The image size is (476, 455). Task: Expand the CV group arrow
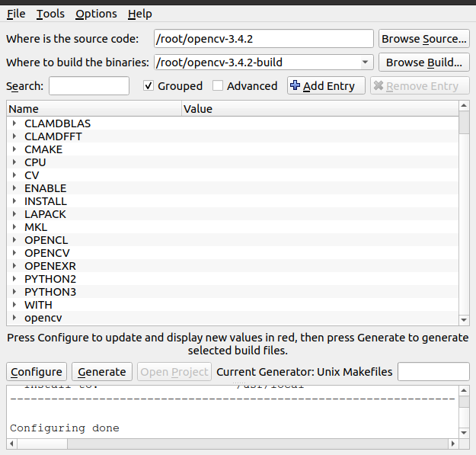pyautogui.click(x=14, y=175)
